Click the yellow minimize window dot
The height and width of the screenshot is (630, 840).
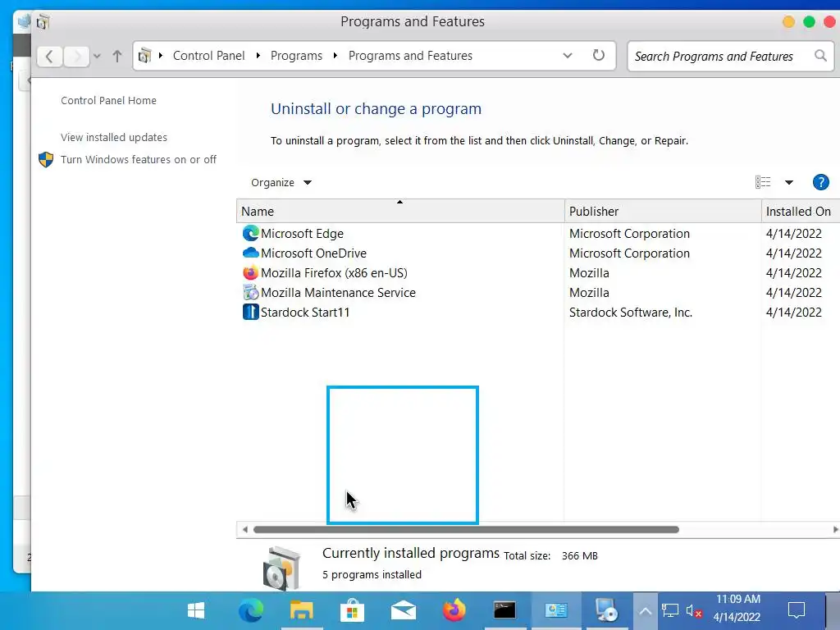pyautogui.click(x=788, y=21)
